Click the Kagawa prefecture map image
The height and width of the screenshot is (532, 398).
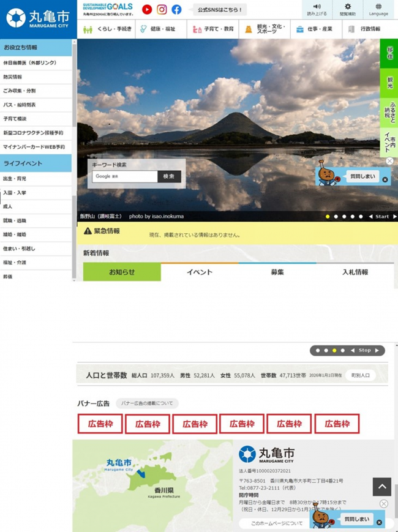[x=152, y=486]
